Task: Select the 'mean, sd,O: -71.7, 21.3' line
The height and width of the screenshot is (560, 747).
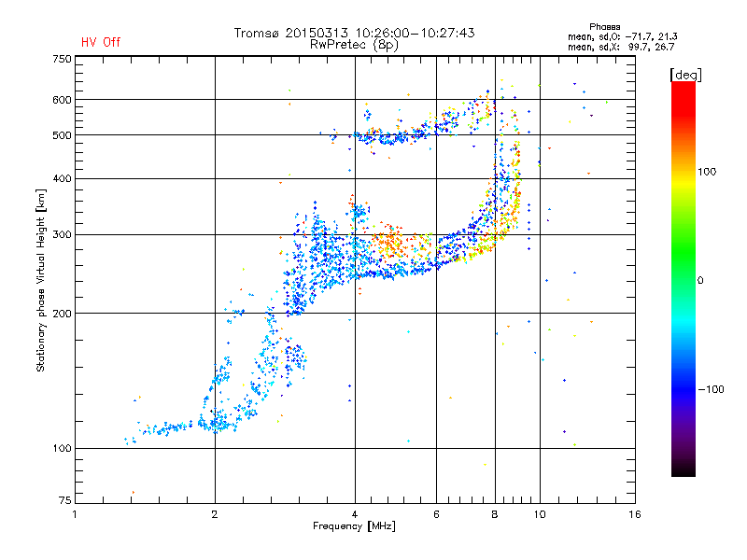Action: coord(622,36)
